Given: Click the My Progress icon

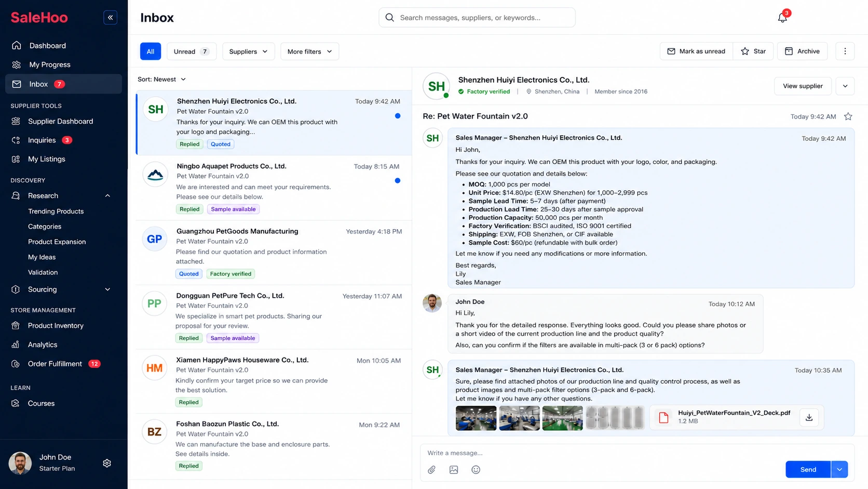Looking at the screenshot, I should click(17, 65).
